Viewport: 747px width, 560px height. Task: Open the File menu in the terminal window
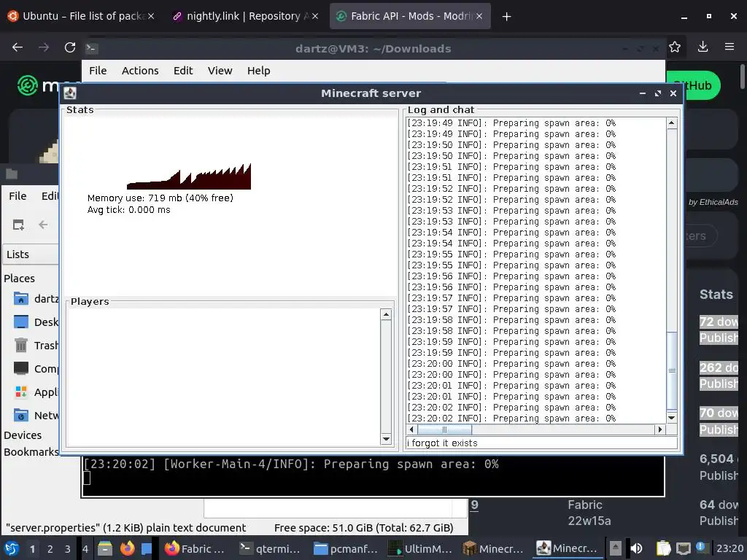click(98, 71)
